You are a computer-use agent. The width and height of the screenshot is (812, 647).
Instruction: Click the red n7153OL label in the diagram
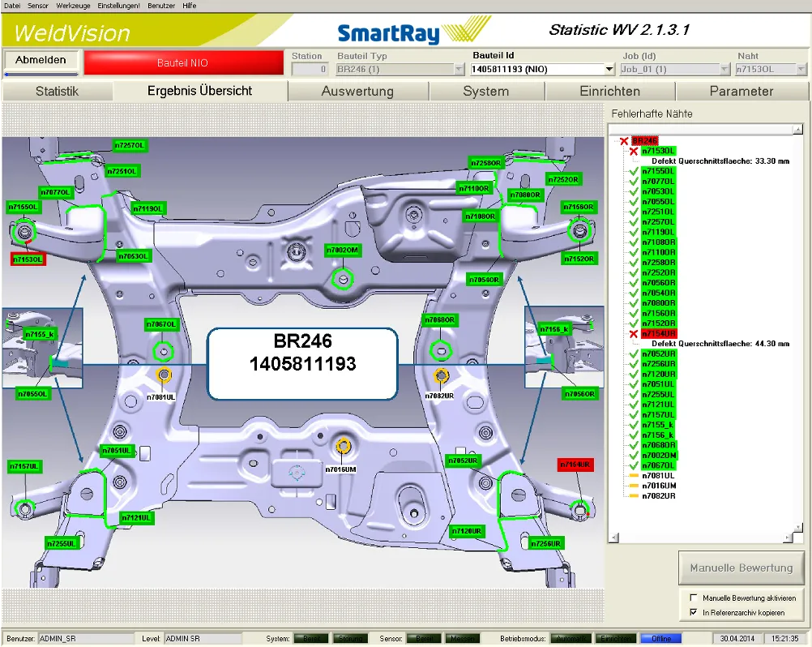tap(28, 259)
